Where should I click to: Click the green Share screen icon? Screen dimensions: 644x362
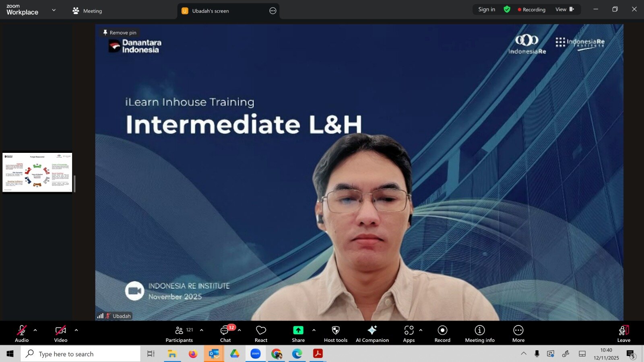298,330
